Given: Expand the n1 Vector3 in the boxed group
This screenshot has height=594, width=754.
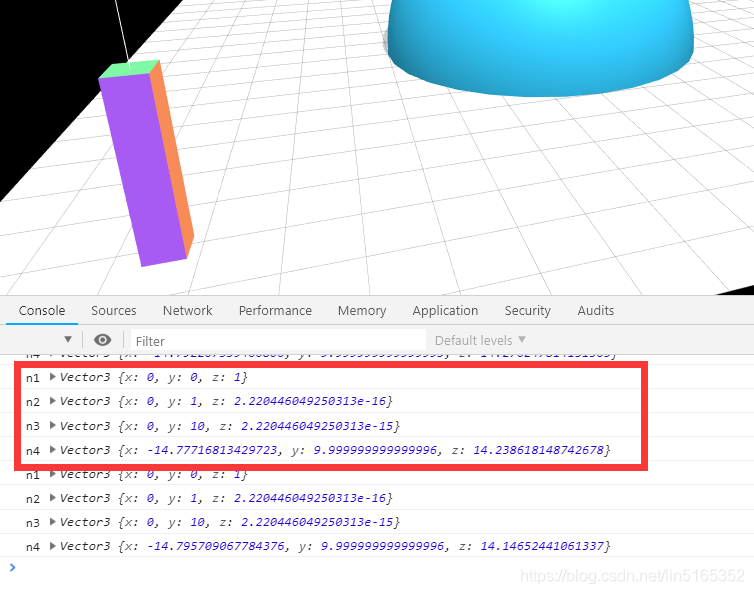Looking at the screenshot, I should [53, 377].
